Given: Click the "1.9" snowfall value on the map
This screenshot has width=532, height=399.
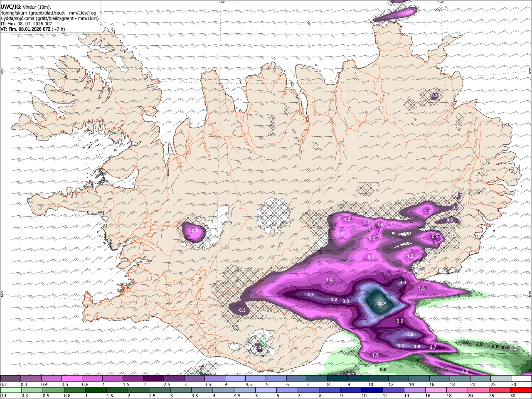Looking at the screenshot, I should (375, 355).
